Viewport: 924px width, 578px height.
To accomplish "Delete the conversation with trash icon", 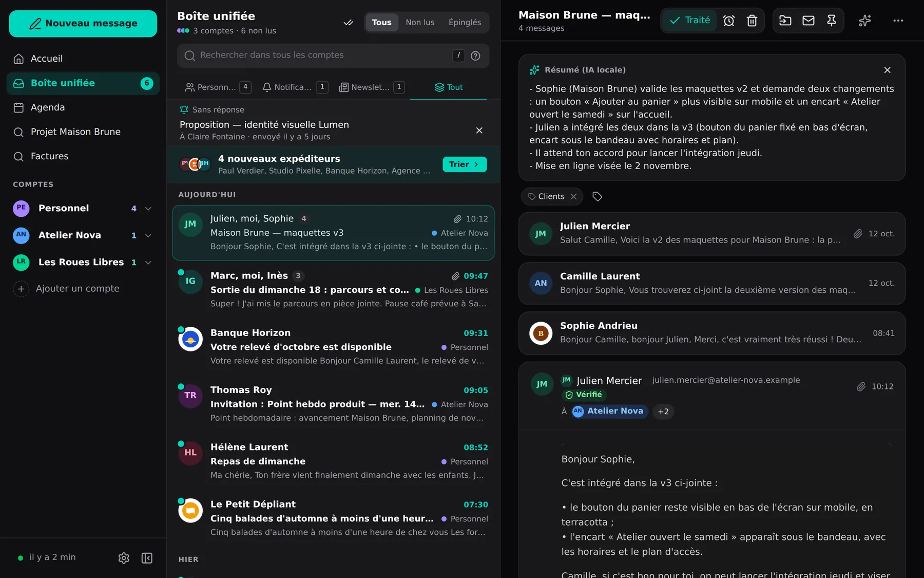I will point(752,21).
